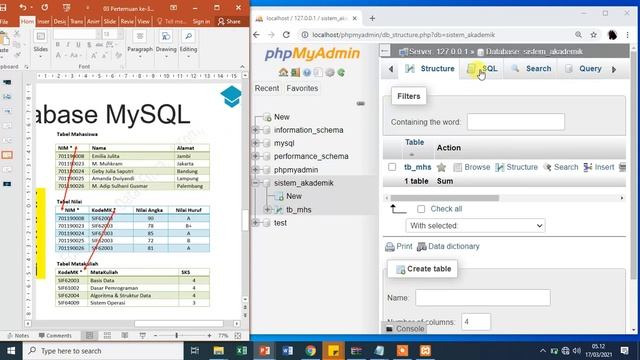Click PowerPoint zoom in plus button
The width and height of the screenshot is (640, 360).
click(209, 336)
